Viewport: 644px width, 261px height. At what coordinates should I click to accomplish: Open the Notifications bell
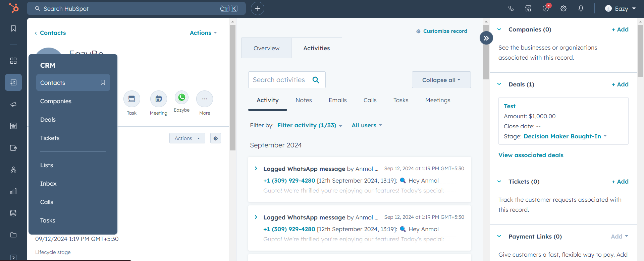tap(581, 8)
